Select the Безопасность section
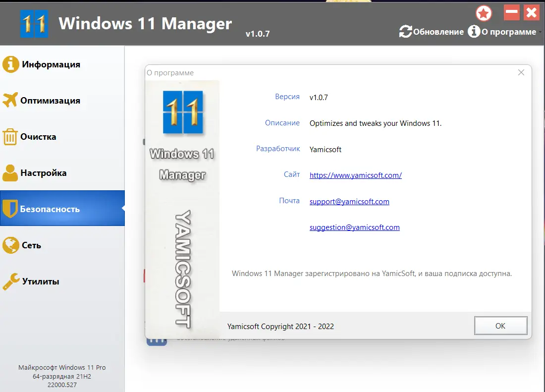The width and height of the screenshot is (545, 392). tap(62, 209)
